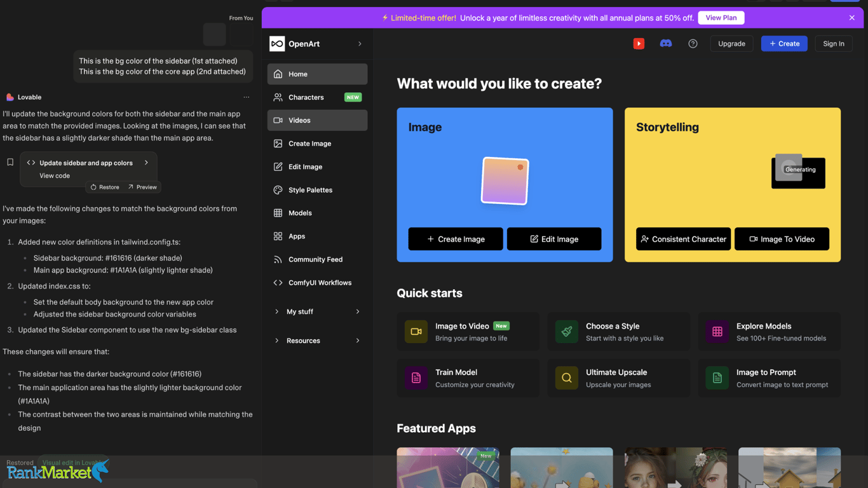Open ComfyUI Workflows in the sidebar
The image size is (868, 488).
pyautogui.click(x=317, y=283)
